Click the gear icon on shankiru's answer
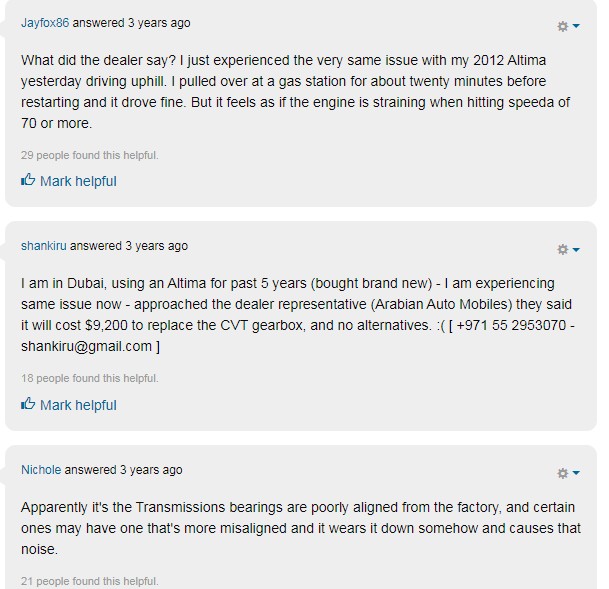This screenshot has width=609, height=589. (562, 250)
